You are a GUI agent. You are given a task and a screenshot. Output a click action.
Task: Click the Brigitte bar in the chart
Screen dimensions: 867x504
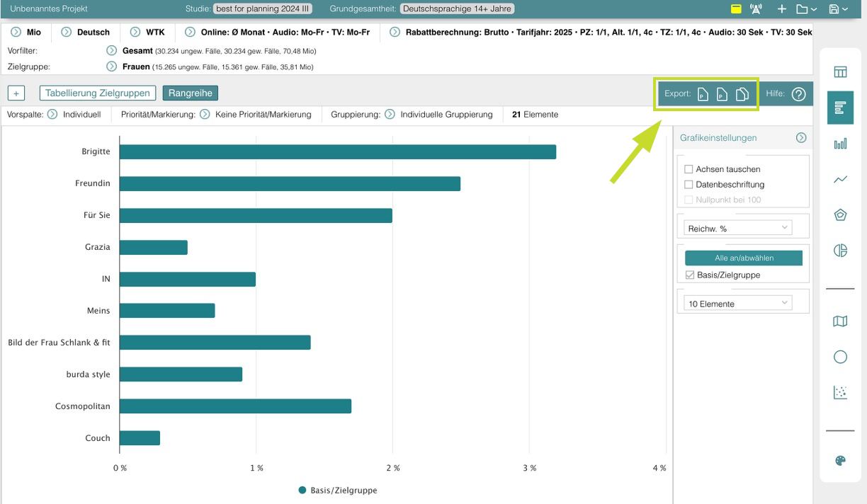pos(337,152)
